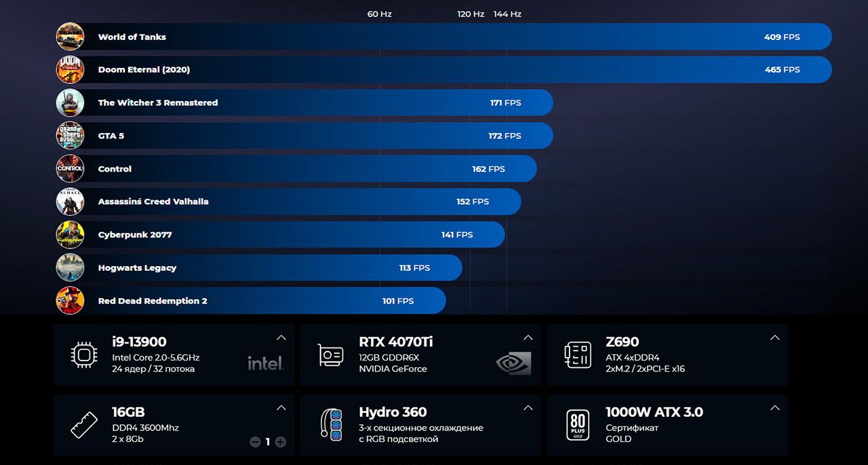Click the "Hydro 360" cooling heading
The width and height of the screenshot is (868, 465).
point(393,412)
